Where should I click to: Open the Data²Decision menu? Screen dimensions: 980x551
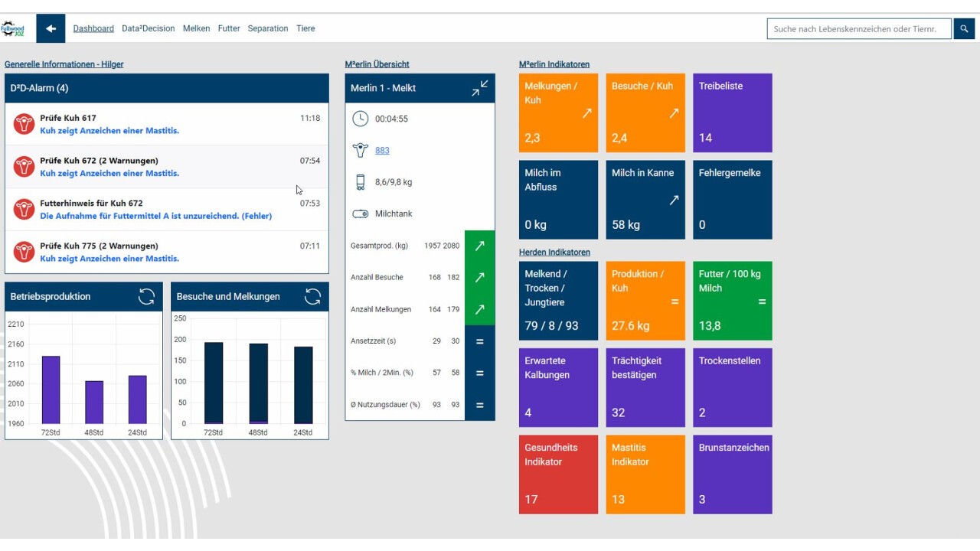pyautogui.click(x=149, y=28)
